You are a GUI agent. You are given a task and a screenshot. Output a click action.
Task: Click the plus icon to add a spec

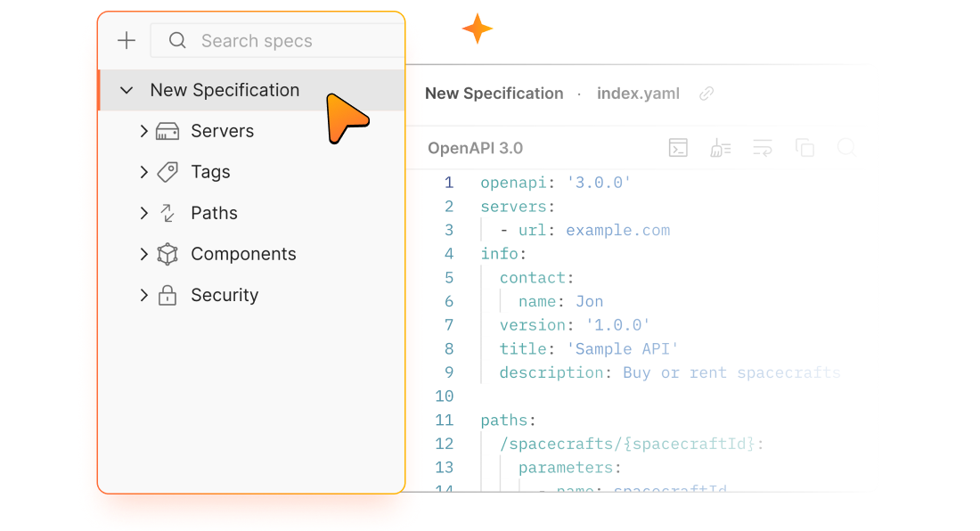click(127, 41)
